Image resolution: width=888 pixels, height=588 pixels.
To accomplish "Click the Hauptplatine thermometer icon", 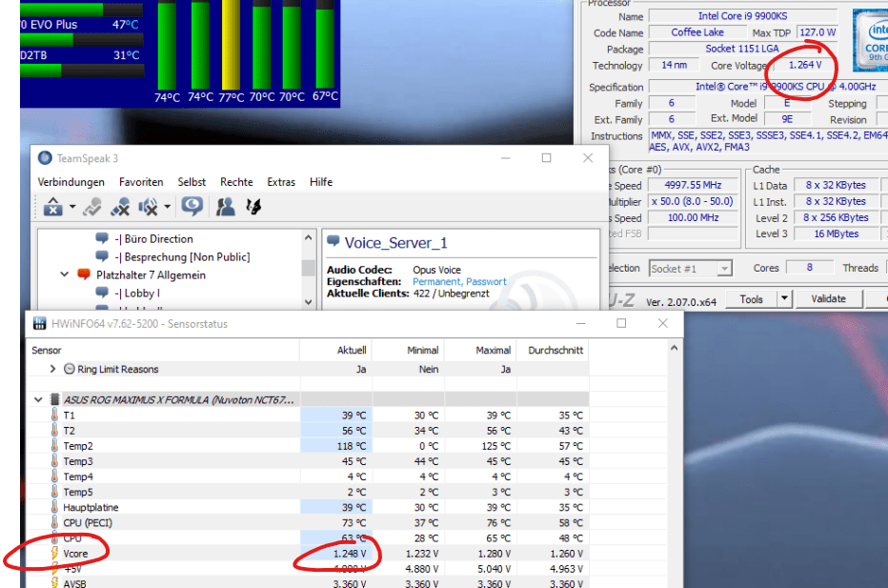I will [54, 506].
